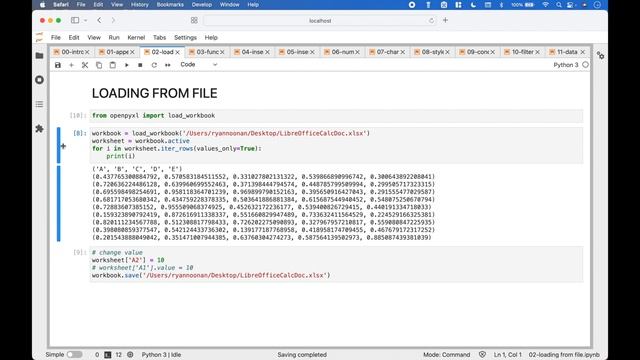Collapse output via blue bar beside output
This screenshot has width=640, height=360.
58,203
